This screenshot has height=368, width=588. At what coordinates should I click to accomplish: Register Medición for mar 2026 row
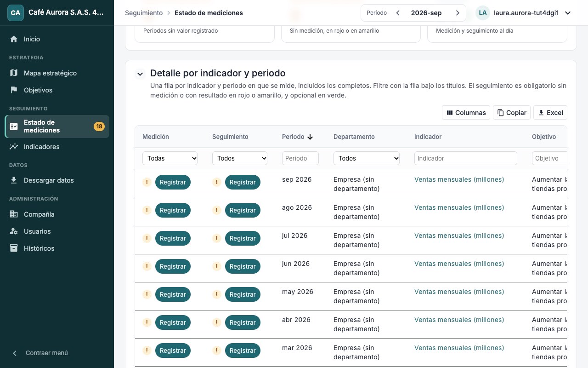coord(173,351)
